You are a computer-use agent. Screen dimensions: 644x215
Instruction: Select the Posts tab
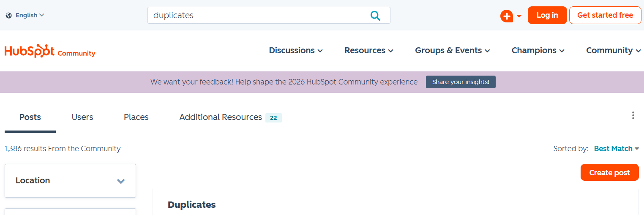point(30,117)
